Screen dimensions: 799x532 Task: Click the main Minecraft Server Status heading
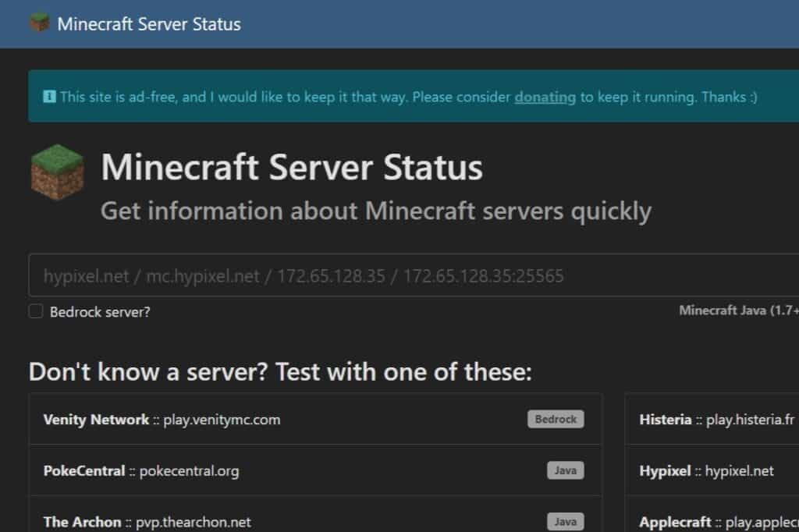pyautogui.click(x=292, y=167)
